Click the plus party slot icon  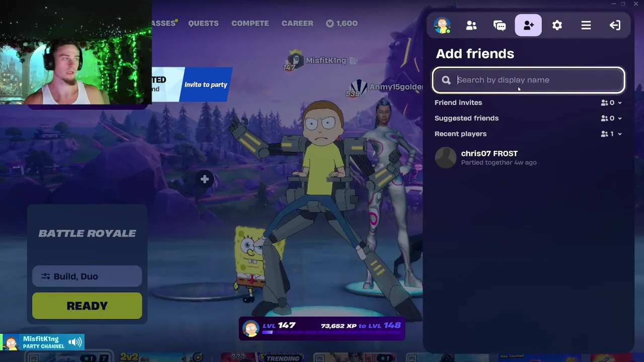204,179
